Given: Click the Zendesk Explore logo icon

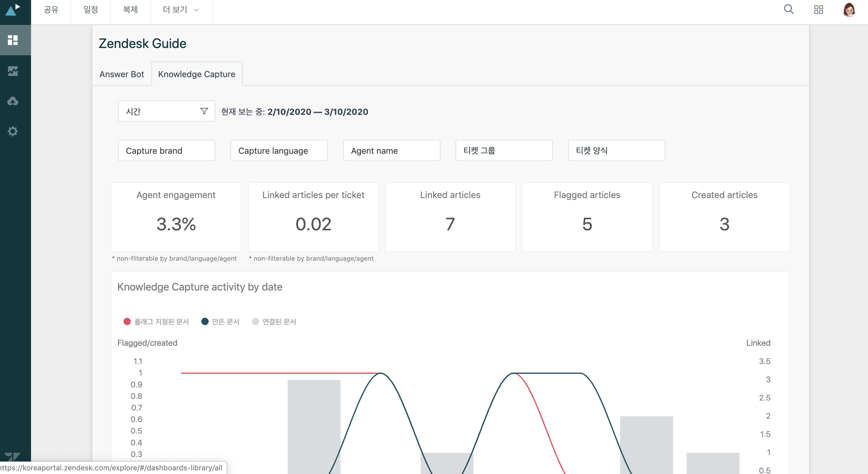Looking at the screenshot, I should point(13,10).
